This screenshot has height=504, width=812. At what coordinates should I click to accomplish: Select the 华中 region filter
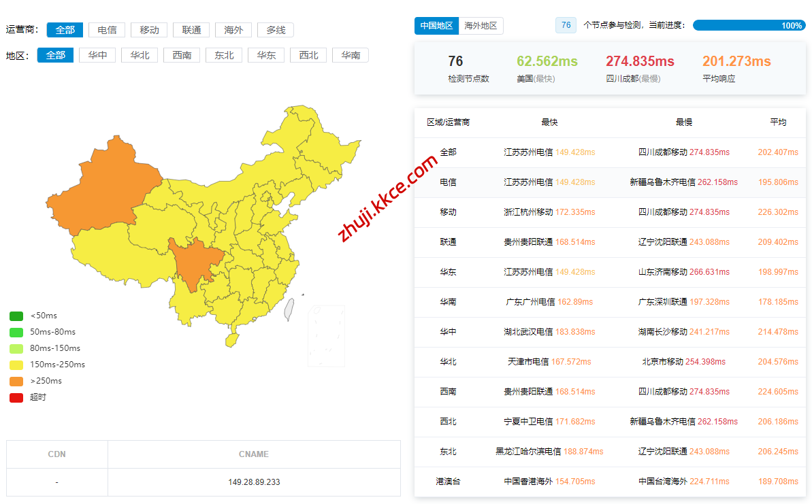click(97, 55)
